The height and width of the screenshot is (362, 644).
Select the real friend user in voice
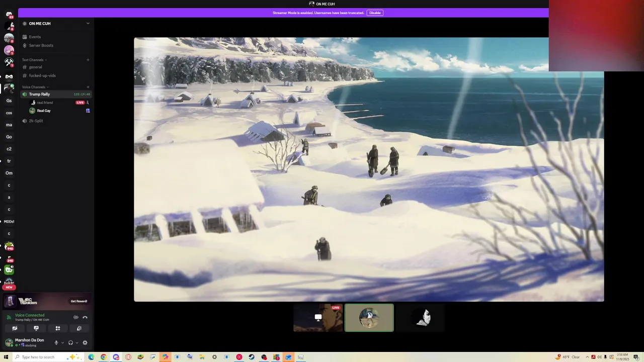[45, 103]
